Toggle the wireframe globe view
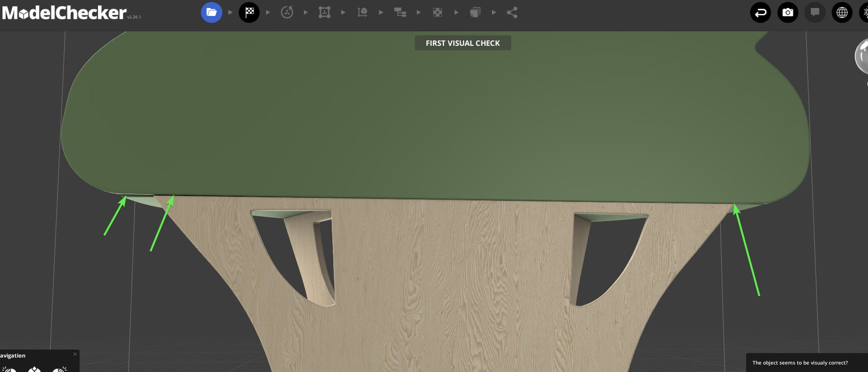 [842, 12]
